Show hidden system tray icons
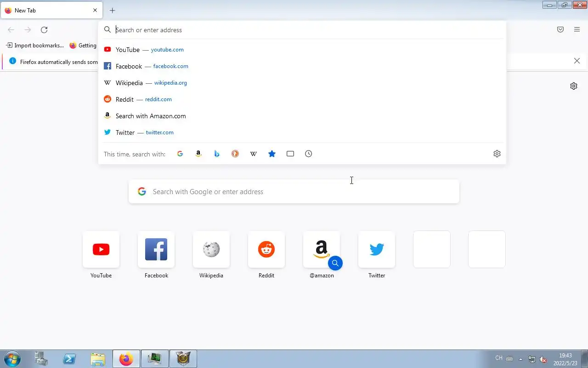Viewport: 588px width, 368px height. pyautogui.click(x=520, y=359)
